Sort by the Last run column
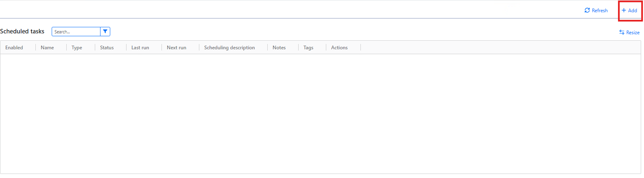 click(140, 48)
